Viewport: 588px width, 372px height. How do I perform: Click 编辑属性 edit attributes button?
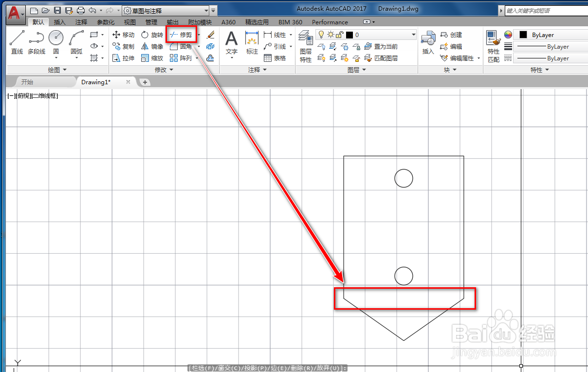click(x=457, y=58)
